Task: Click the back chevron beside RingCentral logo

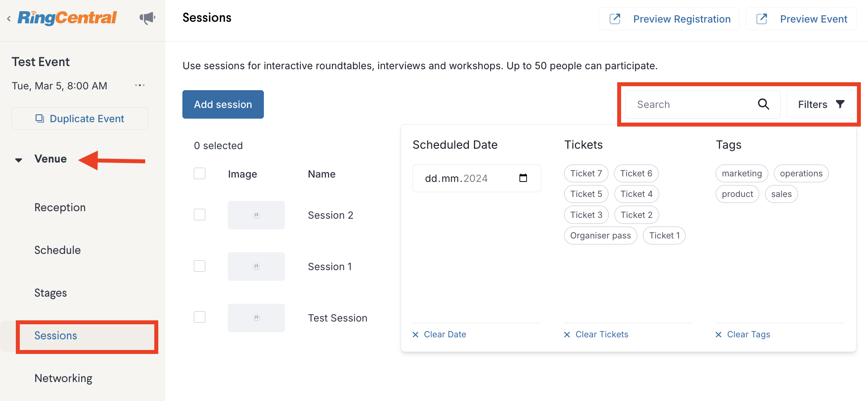Action: (9, 19)
